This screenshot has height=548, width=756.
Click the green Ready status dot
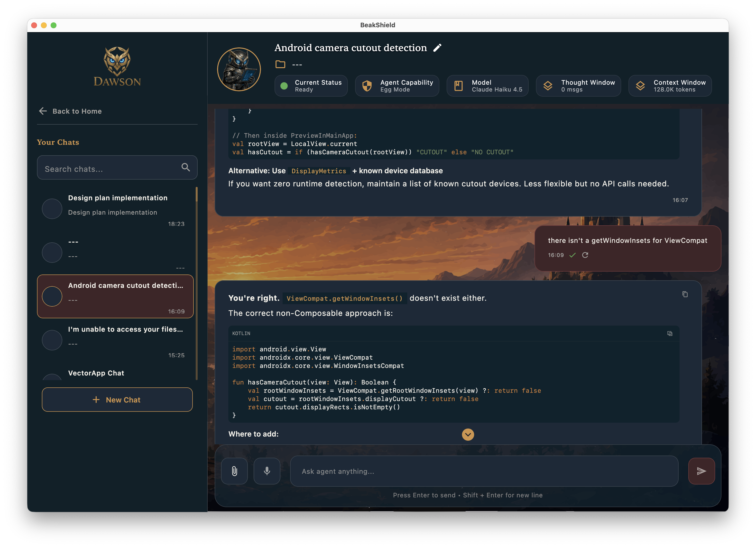[284, 86]
